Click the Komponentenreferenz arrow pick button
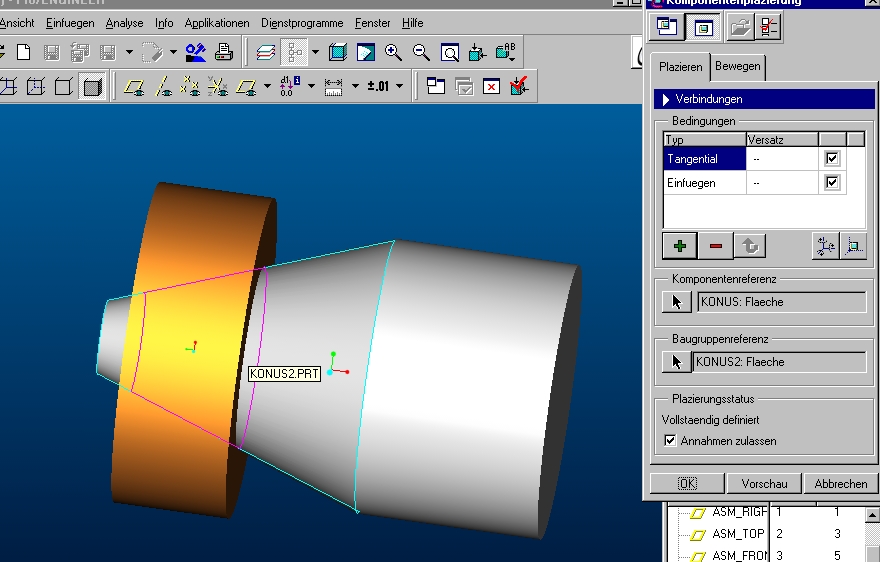The width and height of the screenshot is (880, 562). [x=677, y=302]
